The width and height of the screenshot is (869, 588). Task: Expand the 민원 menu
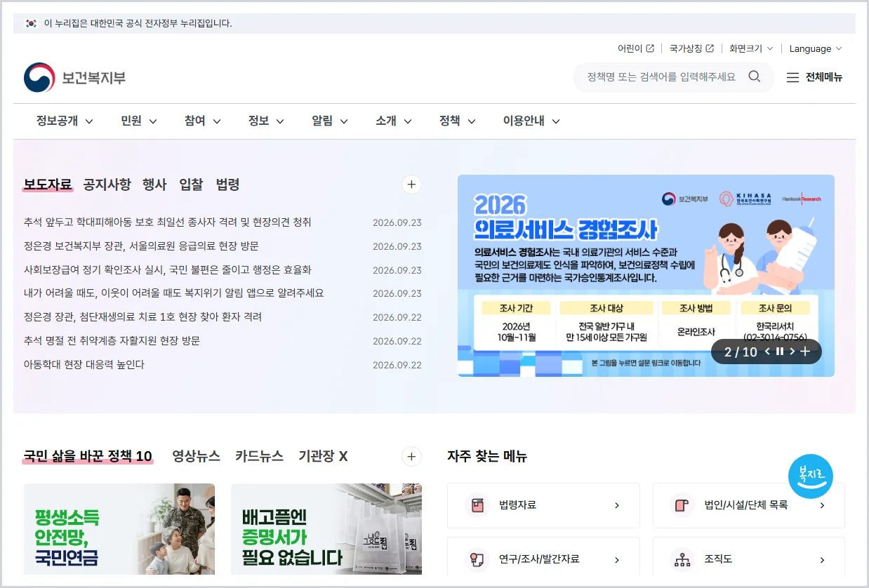click(139, 121)
